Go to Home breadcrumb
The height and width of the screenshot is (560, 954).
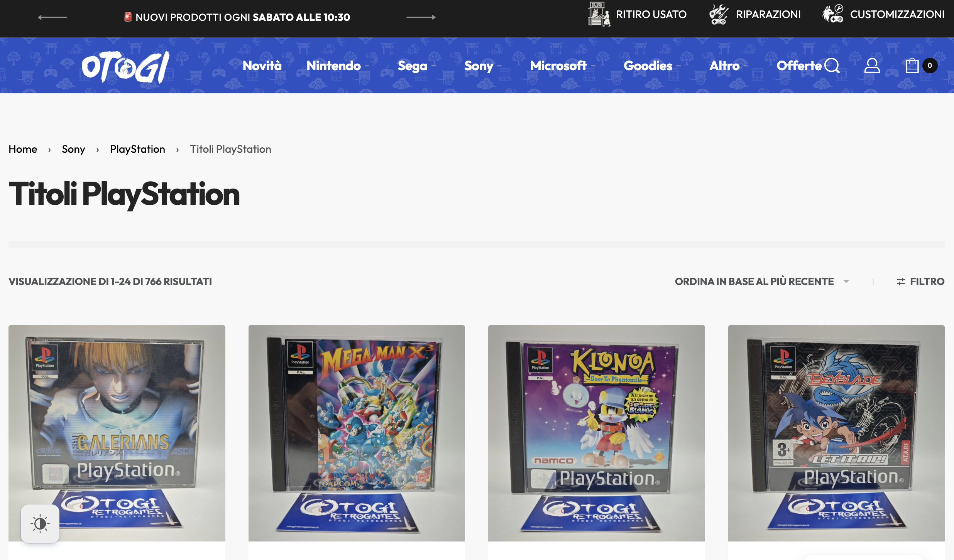pyautogui.click(x=23, y=149)
